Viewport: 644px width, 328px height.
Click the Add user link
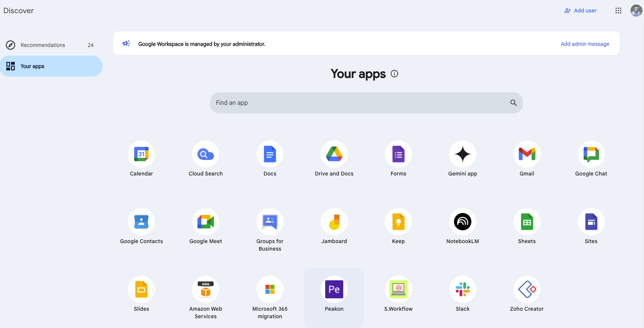click(x=580, y=11)
